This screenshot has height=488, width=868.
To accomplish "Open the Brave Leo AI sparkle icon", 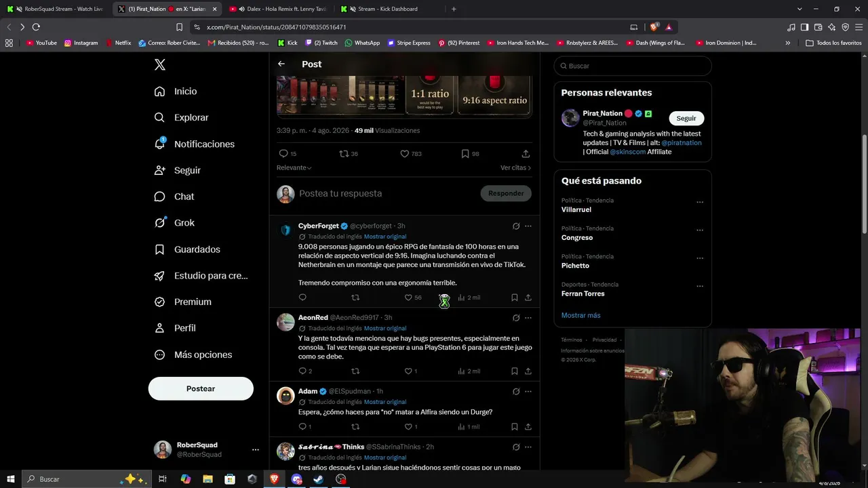I will click(831, 27).
